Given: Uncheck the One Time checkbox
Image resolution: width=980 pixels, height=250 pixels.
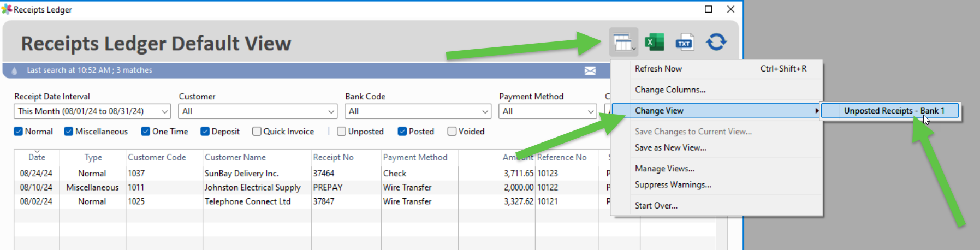Looking at the screenshot, I should pos(146,132).
